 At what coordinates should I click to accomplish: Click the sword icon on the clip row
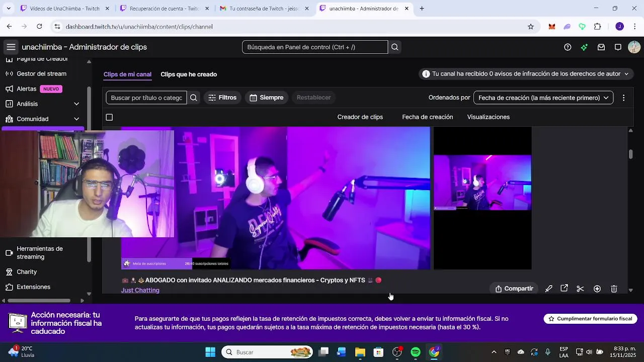point(548,289)
